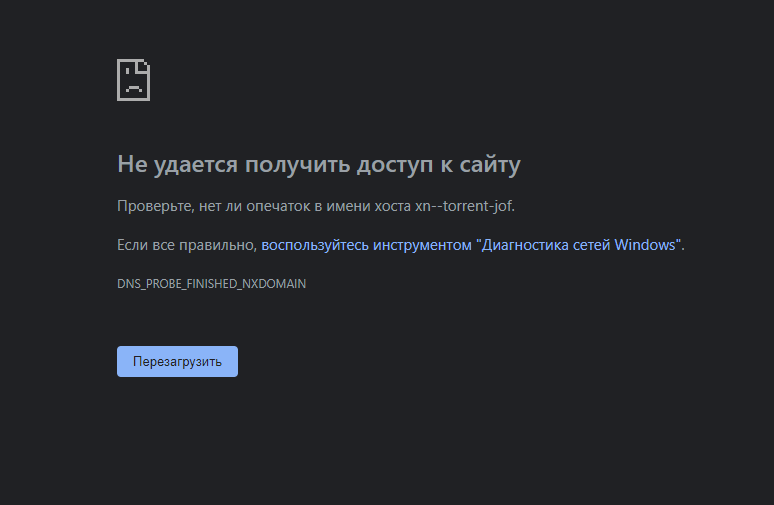Click the heading "Не удается получить доступ к сайту"
The width and height of the screenshot is (774, 505).
318,164
